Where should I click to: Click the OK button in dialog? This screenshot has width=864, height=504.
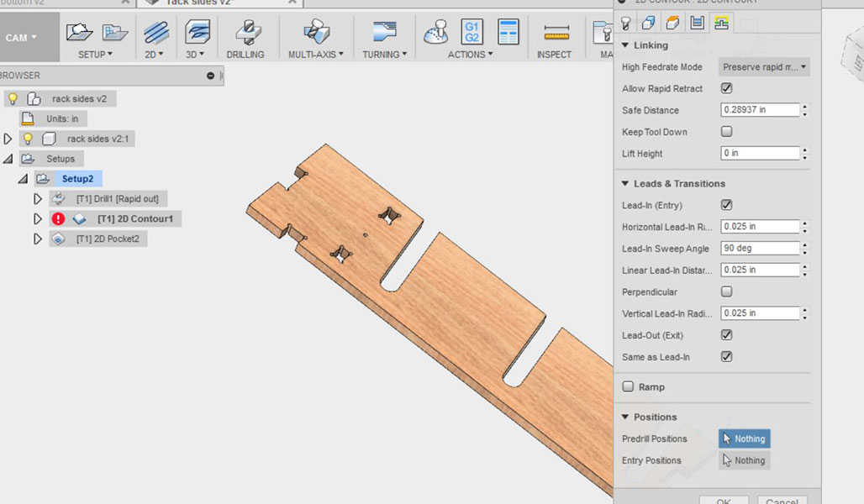724,500
